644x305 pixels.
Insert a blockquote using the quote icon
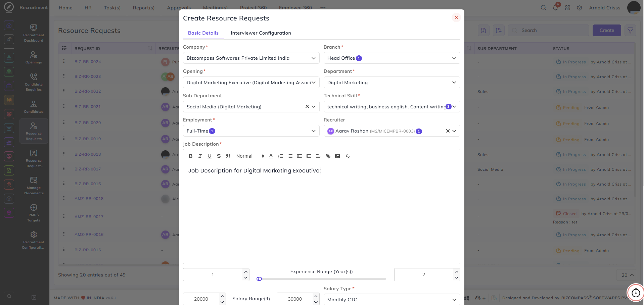[x=228, y=156]
